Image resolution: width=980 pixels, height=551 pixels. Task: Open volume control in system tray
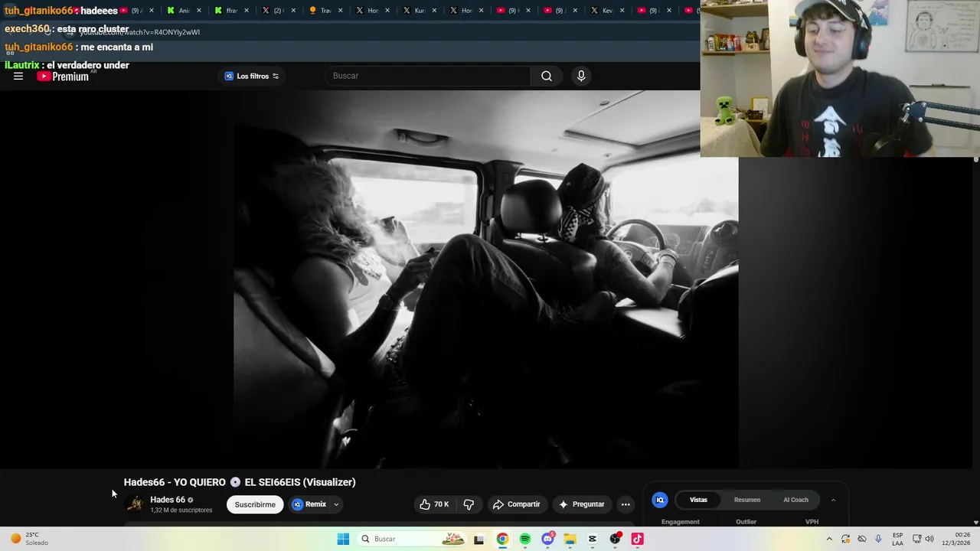(929, 539)
